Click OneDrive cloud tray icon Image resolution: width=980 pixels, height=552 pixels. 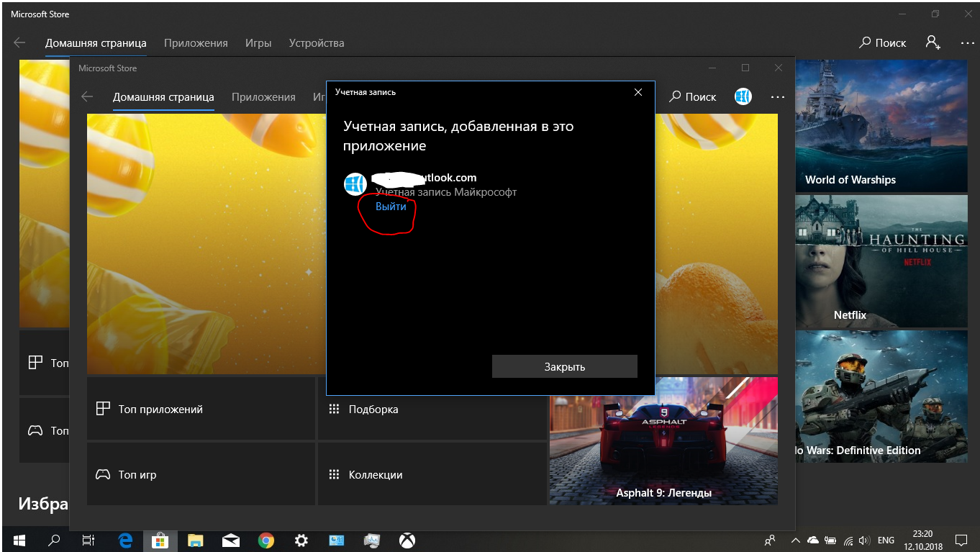click(813, 540)
